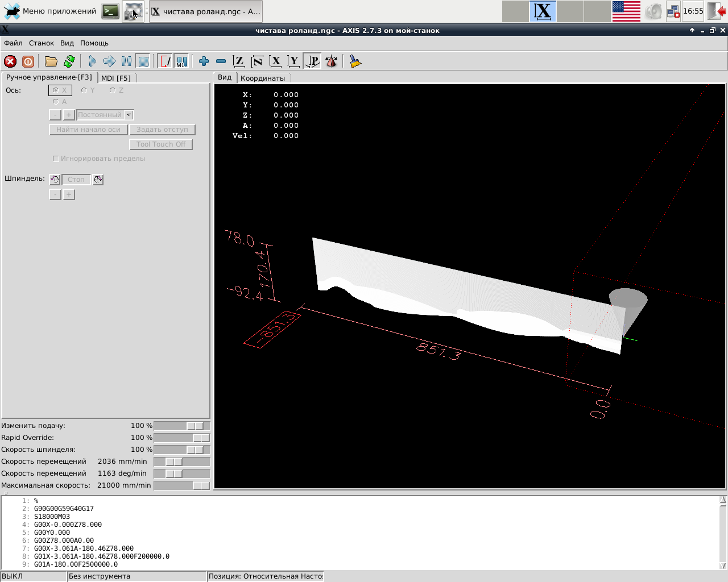Select the perspective view icon
Image resolution: width=728 pixels, height=582 pixels.
click(313, 61)
